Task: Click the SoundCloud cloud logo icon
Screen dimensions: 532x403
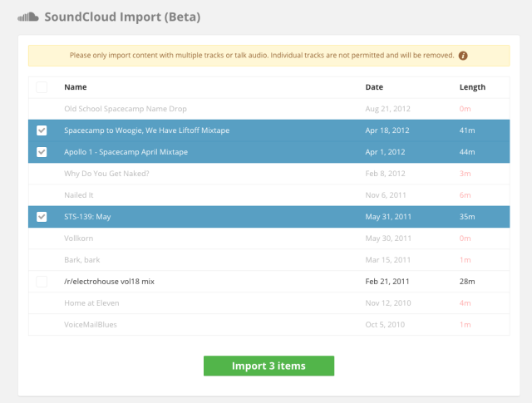Action: point(28,16)
